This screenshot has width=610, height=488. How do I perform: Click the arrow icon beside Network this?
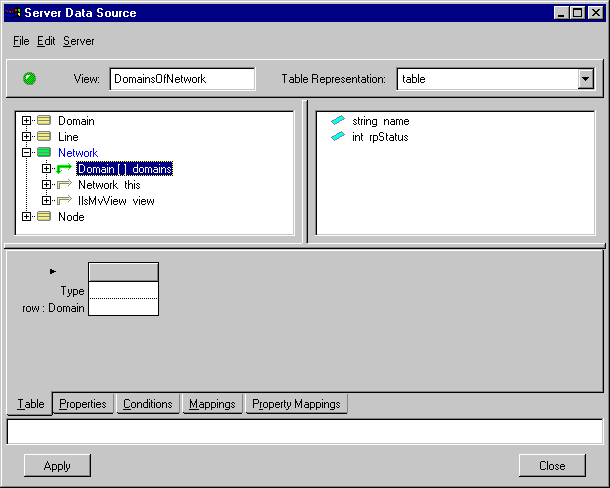64,185
